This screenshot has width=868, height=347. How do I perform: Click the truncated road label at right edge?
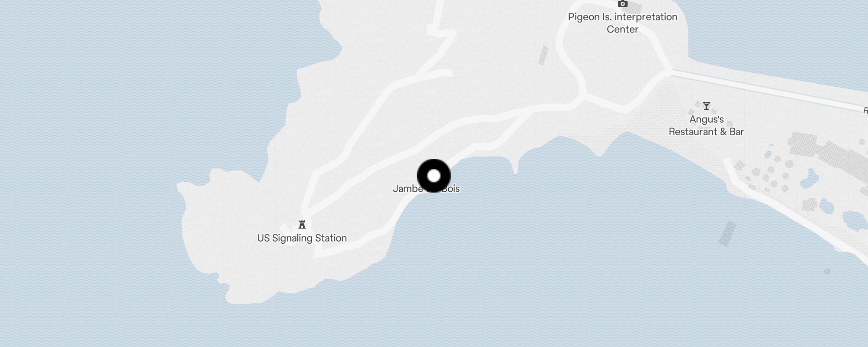(x=865, y=111)
